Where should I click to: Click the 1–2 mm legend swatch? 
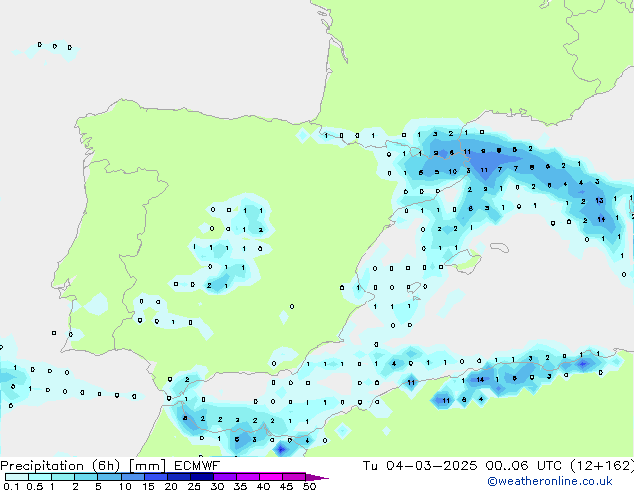tap(63, 477)
